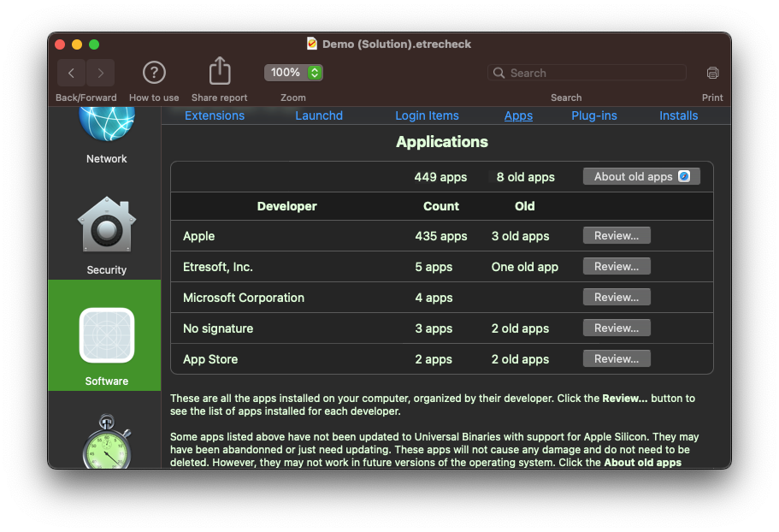
Task: Review apps with No signature
Action: point(617,328)
